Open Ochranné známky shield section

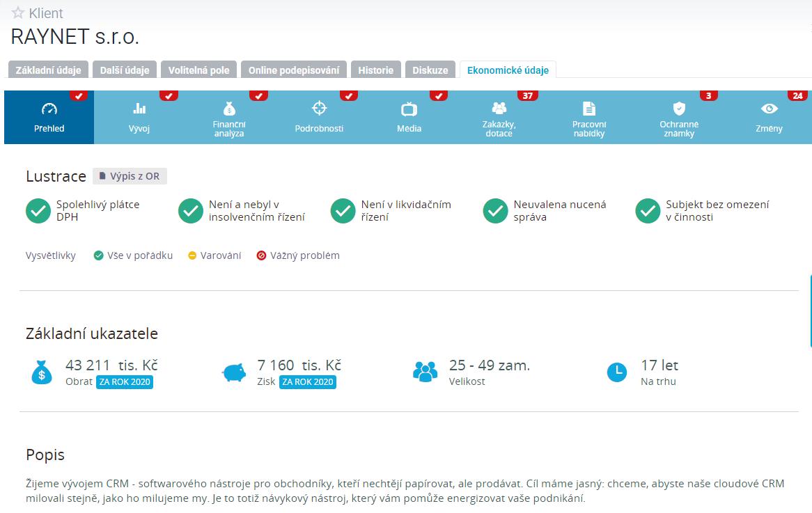(x=679, y=117)
